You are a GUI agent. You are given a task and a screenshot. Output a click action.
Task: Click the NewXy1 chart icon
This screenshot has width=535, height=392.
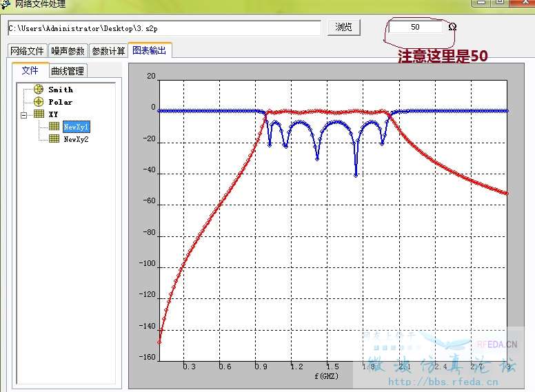click(x=54, y=127)
